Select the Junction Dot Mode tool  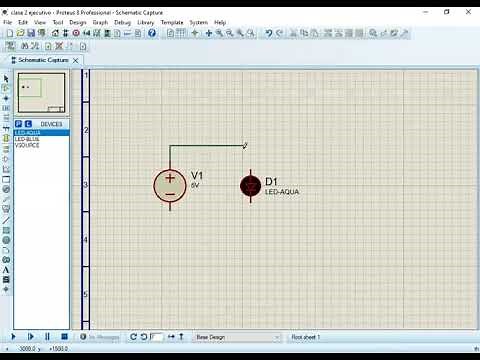tap(6, 98)
